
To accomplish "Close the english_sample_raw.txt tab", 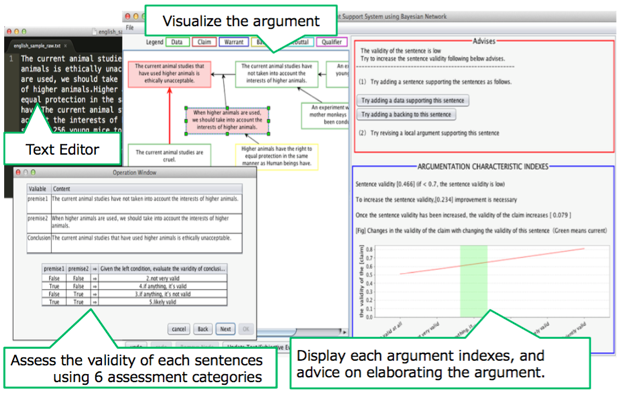I will [x=66, y=46].
